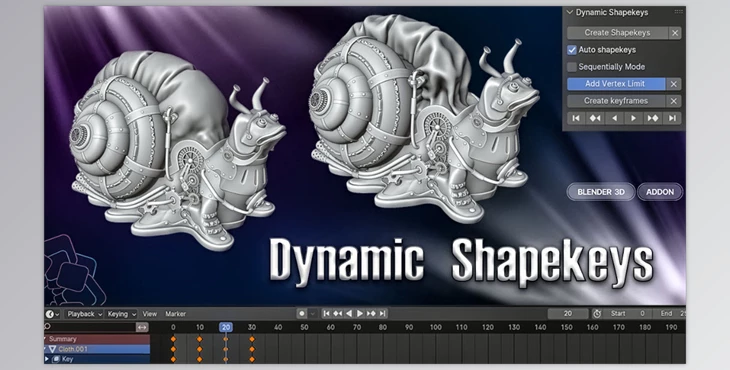The height and width of the screenshot is (370, 730).
Task: Collapse the Dynamic Shapekeys panel
Action: click(570, 13)
